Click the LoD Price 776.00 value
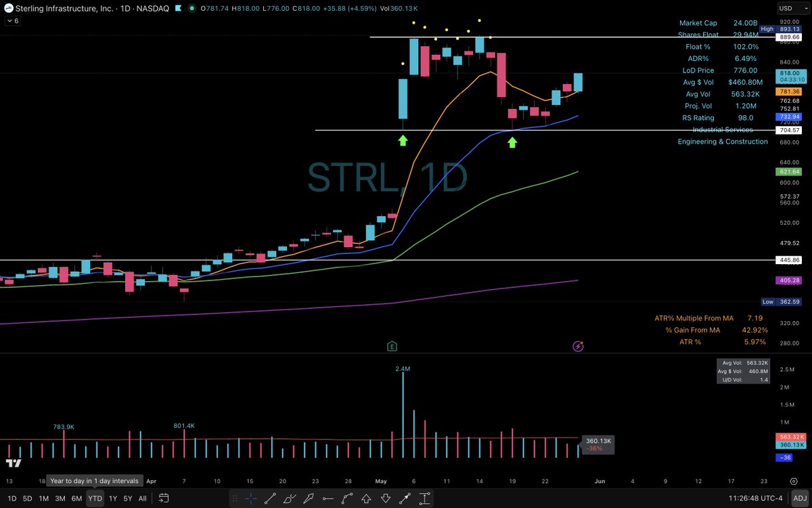Screen dimensions: 812x508 [x=745, y=70]
